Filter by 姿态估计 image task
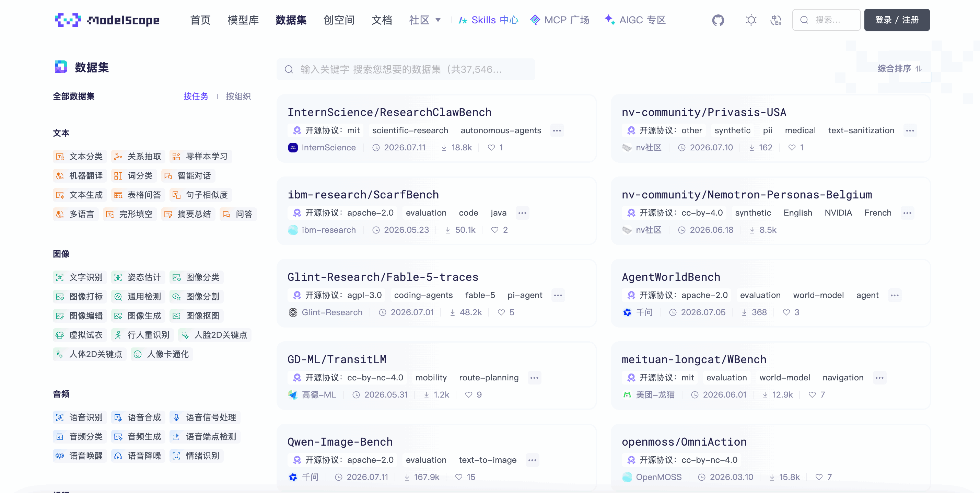The width and height of the screenshot is (980, 493). (x=138, y=277)
